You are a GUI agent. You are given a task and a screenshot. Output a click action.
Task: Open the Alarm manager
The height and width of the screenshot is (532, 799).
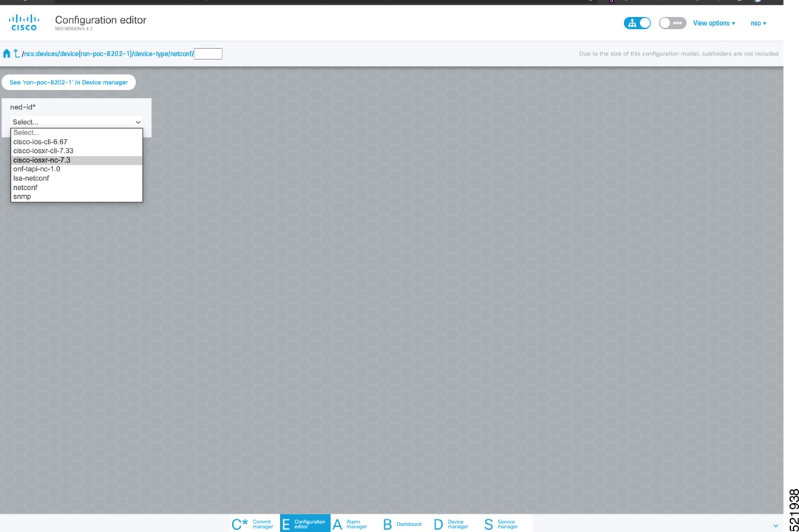tap(350, 524)
